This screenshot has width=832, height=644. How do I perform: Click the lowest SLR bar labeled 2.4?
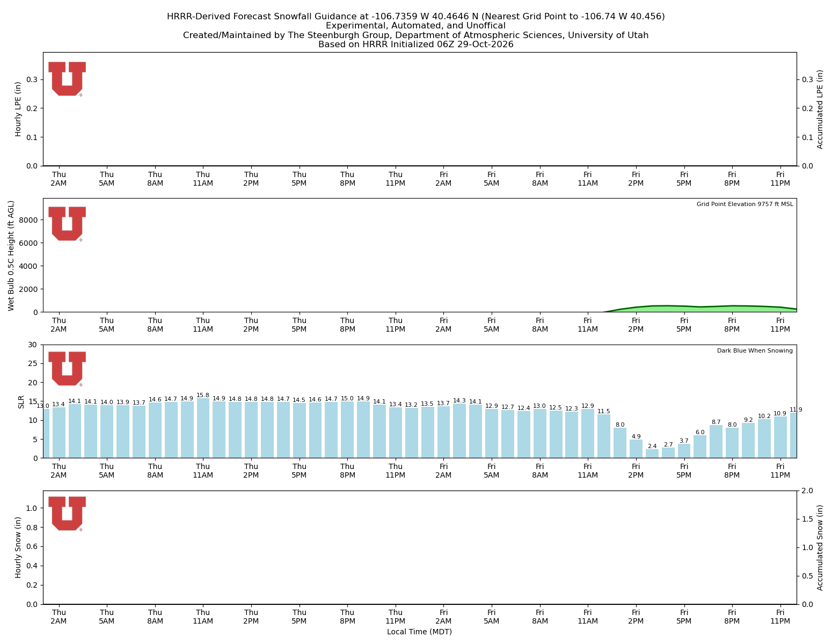(652, 453)
